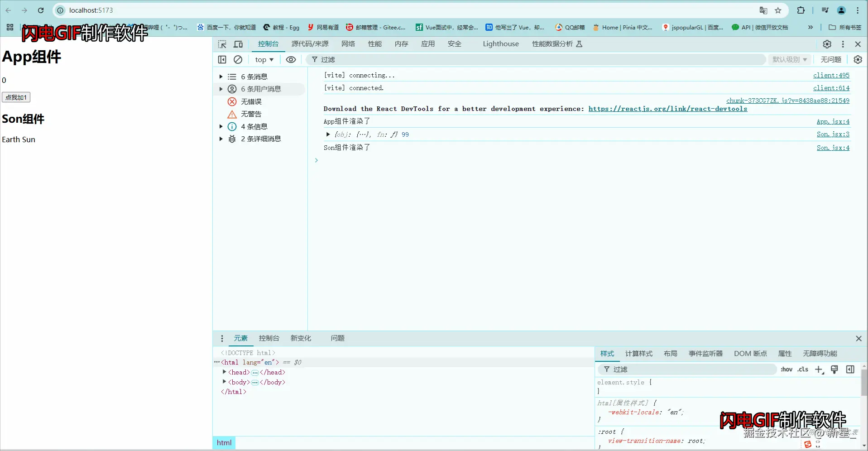Open the 默认级别 log level dropdown
This screenshot has width=868, height=451.
tap(789, 59)
